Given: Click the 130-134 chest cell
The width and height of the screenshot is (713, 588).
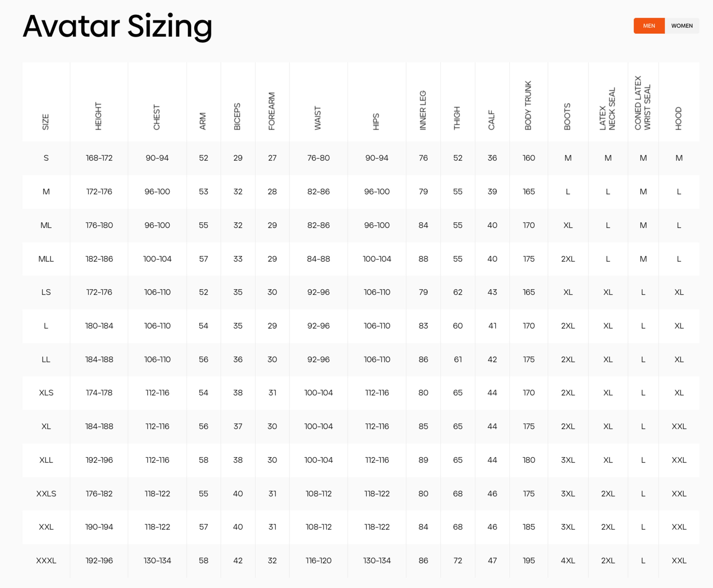Looking at the screenshot, I should click(157, 561).
